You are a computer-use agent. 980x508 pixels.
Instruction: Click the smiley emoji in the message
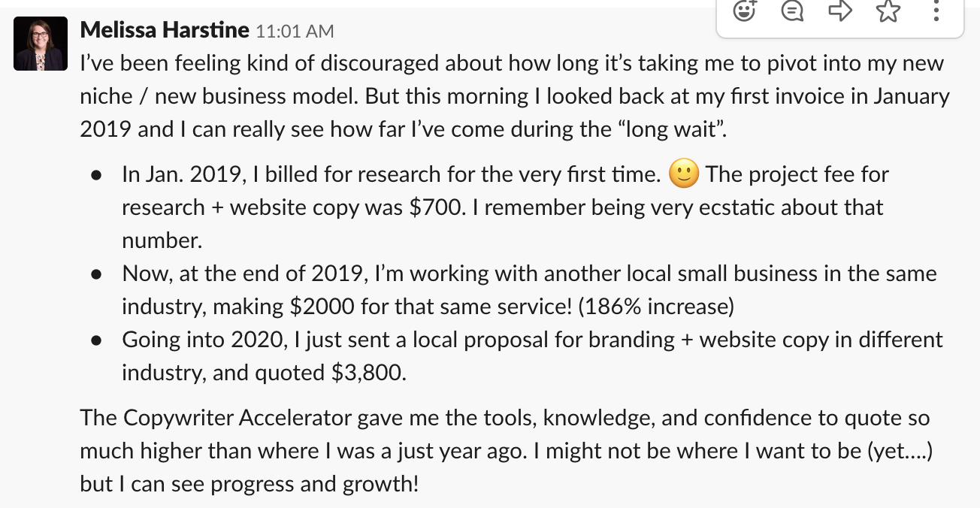pyautogui.click(x=683, y=174)
